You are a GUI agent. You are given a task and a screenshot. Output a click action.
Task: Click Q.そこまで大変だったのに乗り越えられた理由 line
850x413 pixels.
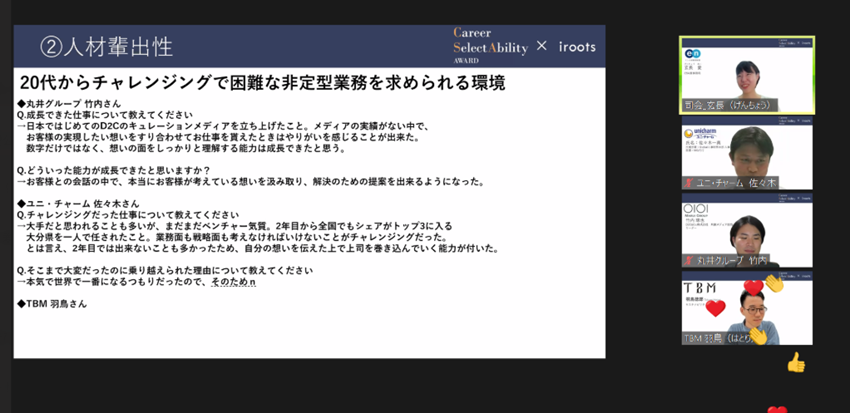(165, 270)
